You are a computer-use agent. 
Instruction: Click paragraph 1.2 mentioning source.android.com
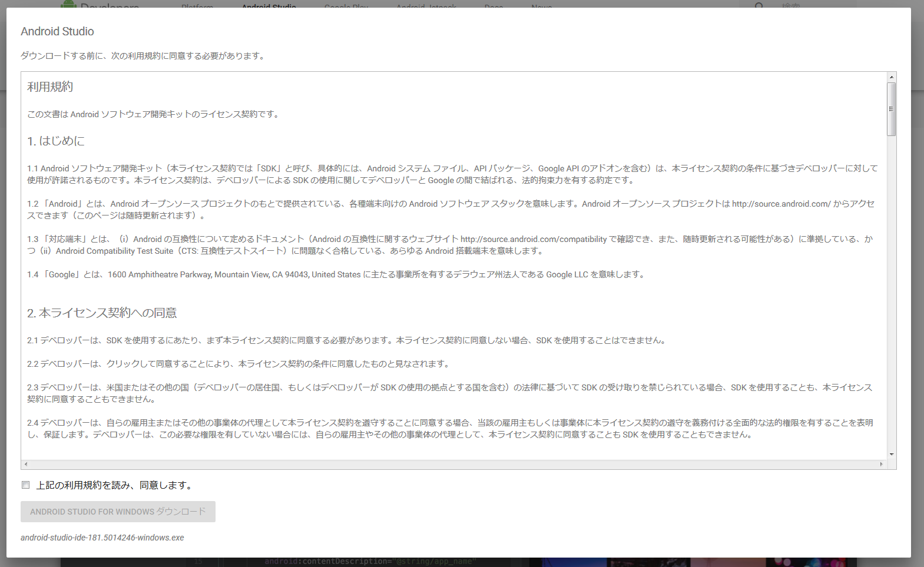(451, 210)
